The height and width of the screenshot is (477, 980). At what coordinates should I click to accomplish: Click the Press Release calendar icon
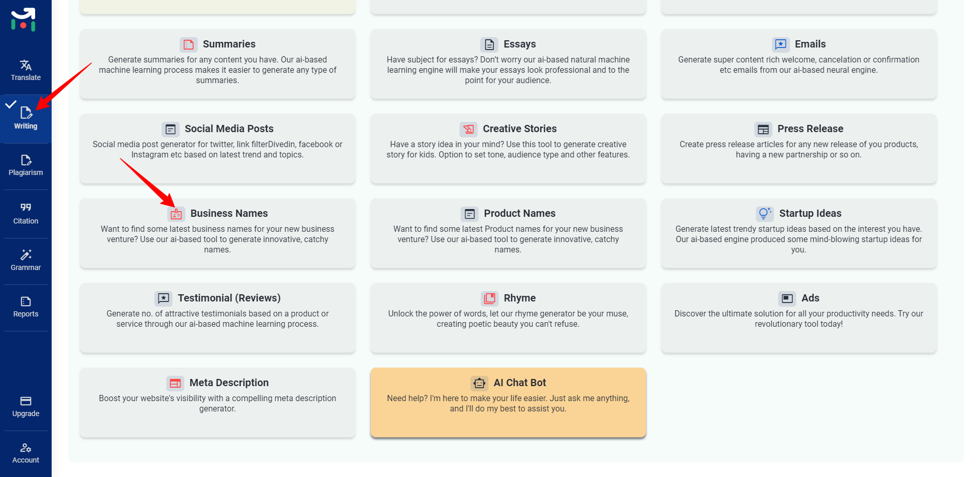[764, 129]
